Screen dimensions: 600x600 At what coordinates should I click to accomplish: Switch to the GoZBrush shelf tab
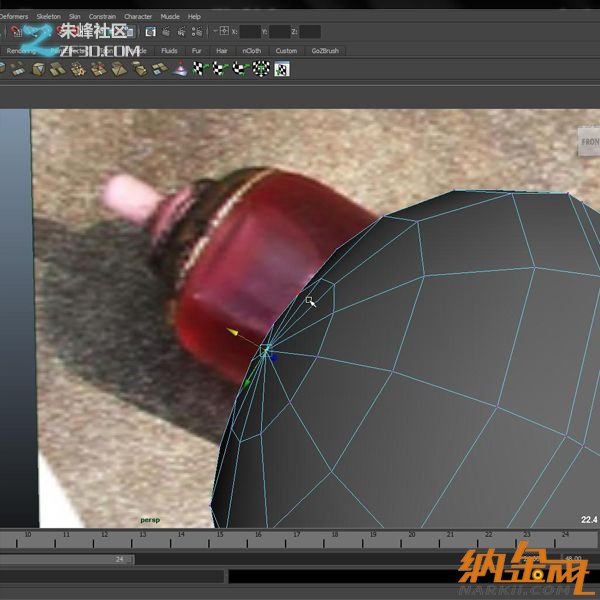tap(327, 50)
